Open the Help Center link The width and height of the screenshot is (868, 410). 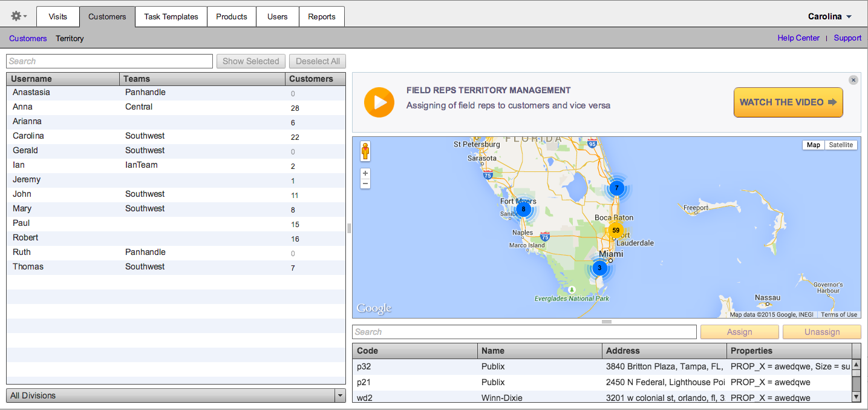point(798,38)
